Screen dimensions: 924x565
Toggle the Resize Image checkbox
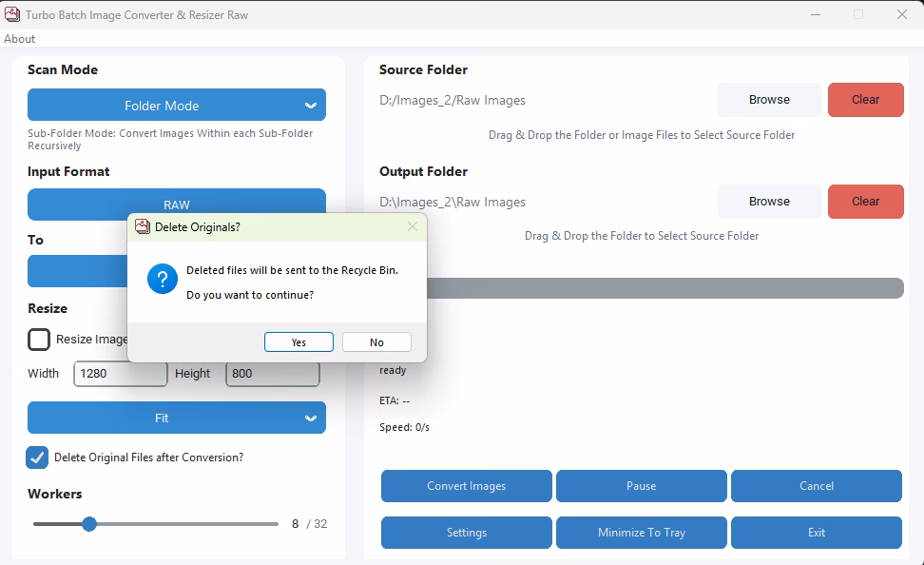tap(39, 340)
